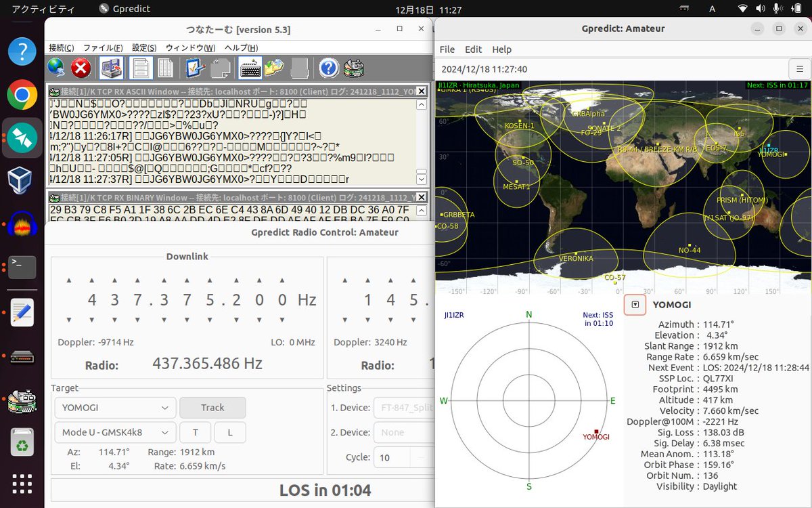Click the red X disconnect icon
The width and height of the screenshot is (812, 508).
coord(81,68)
